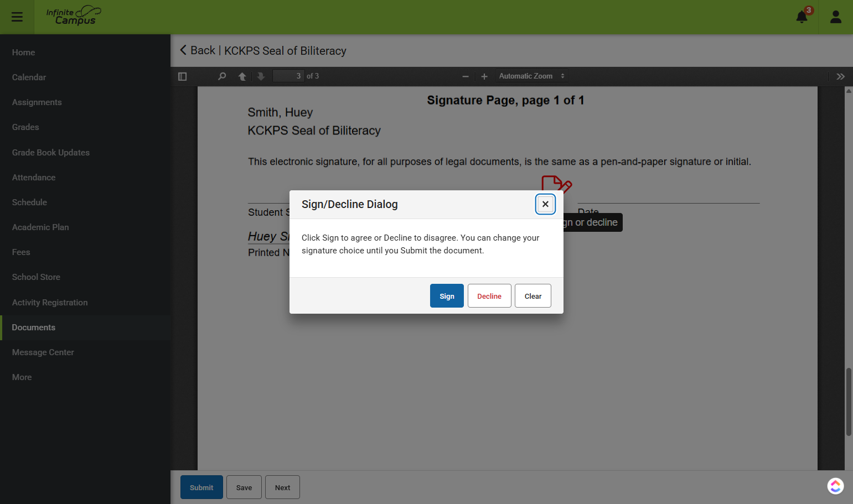
Task: Close the Sign/Decline Dialog
Action: (545, 204)
